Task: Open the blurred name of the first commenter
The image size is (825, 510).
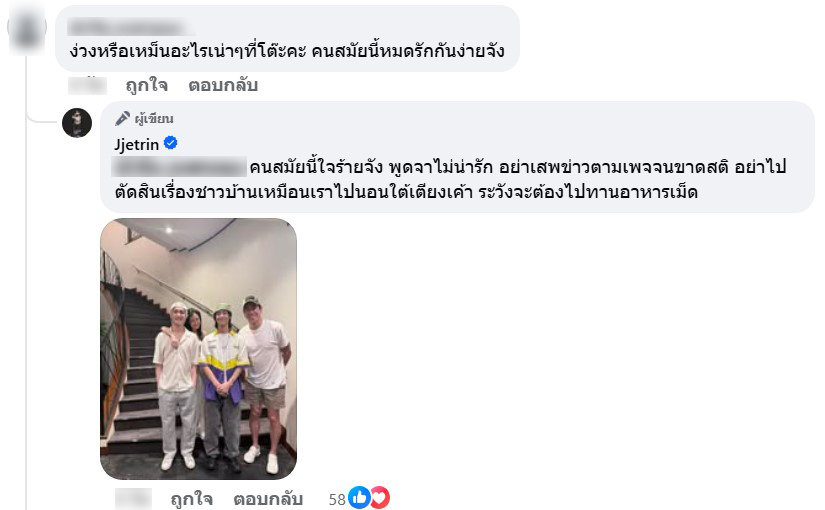Action: (x=131, y=26)
